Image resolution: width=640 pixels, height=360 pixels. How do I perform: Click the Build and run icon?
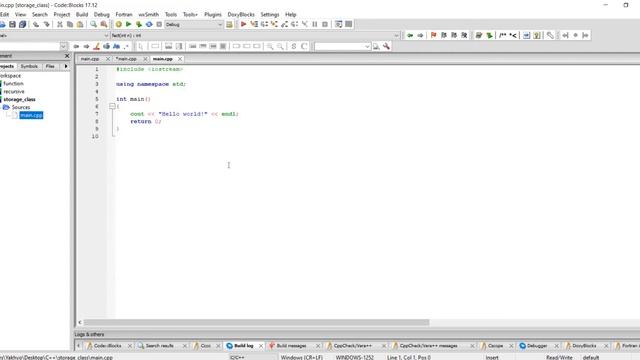point(139,24)
